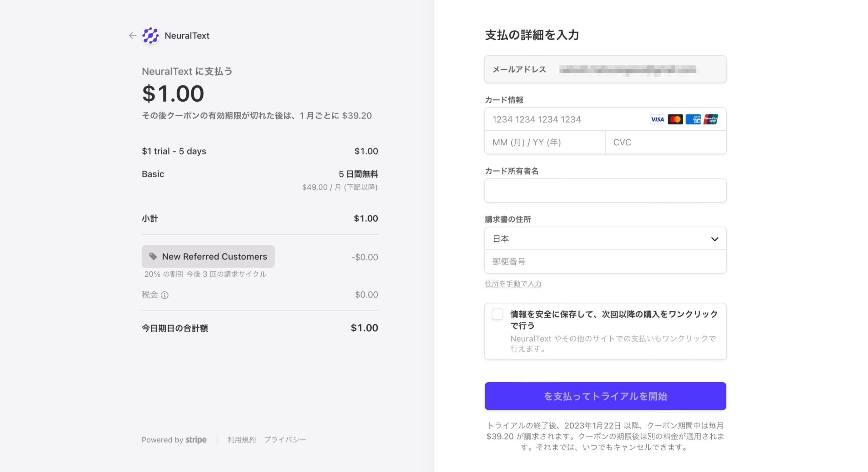868x472 pixels.
Task: Click the 郵便番号 postal code field
Action: click(606, 261)
